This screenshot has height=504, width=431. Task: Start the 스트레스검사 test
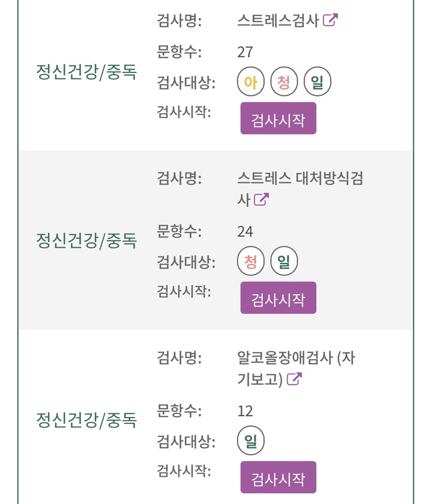tap(278, 119)
